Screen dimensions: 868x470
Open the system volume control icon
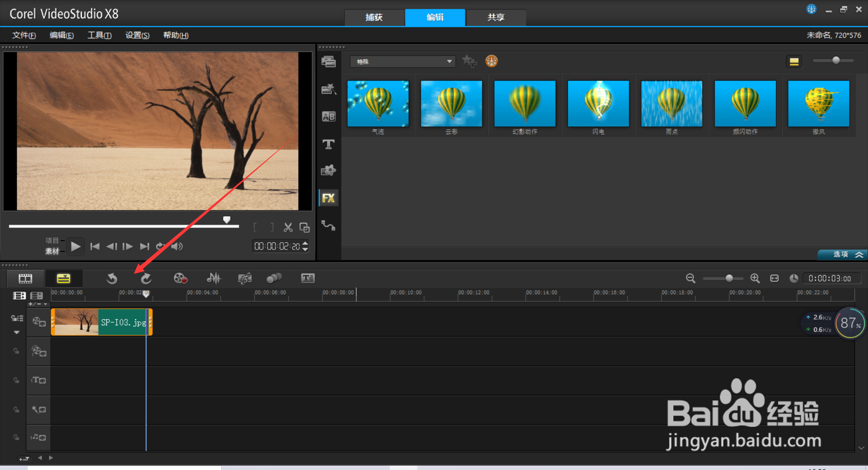click(177, 246)
